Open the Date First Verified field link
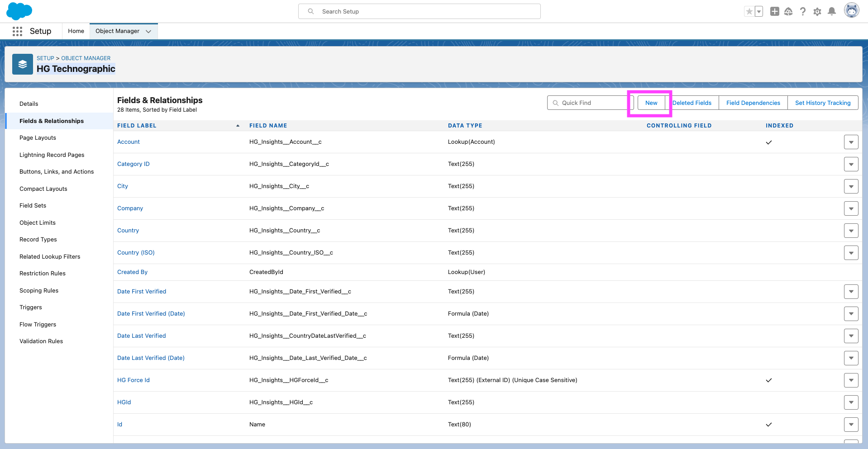868x449 pixels. 142,292
